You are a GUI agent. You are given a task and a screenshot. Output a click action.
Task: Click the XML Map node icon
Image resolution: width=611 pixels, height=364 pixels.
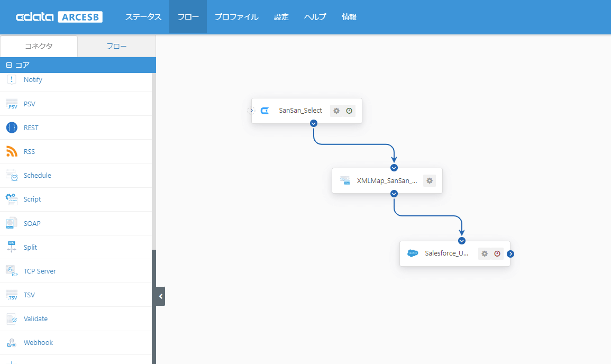point(345,180)
